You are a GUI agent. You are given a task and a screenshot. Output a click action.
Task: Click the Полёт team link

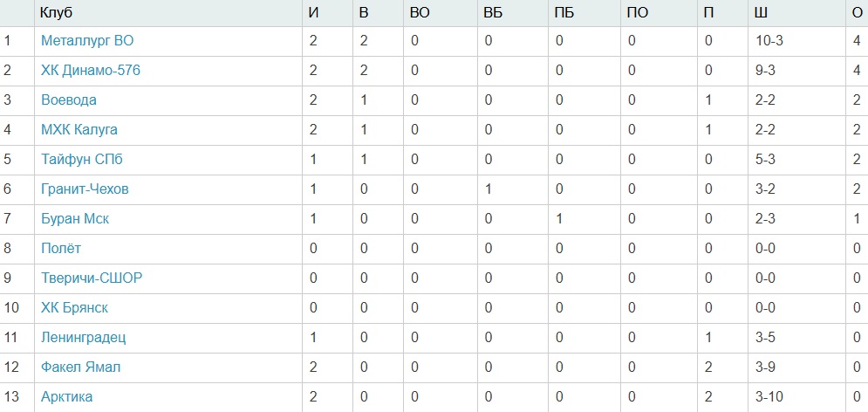(61, 248)
